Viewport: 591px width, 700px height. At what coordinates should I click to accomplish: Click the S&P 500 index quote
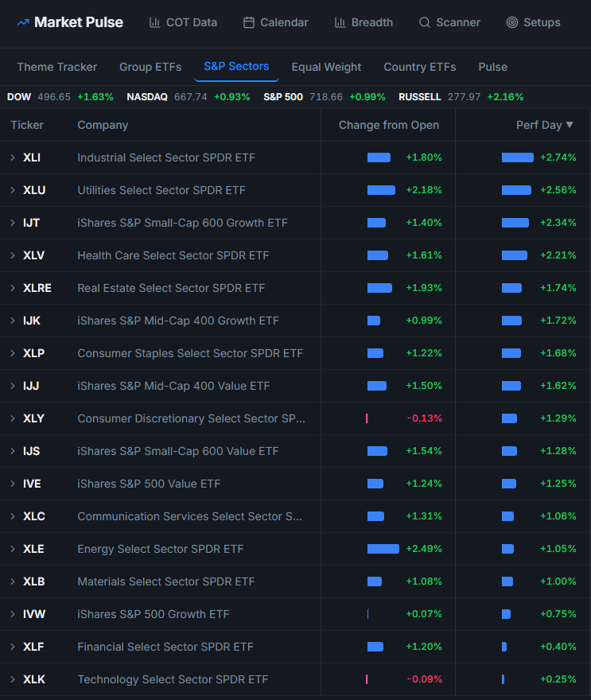pos(325,97)
